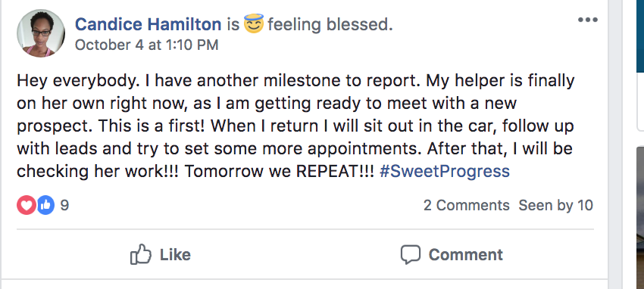This screenshot has height=289, width=644.
Task: Open the blue image at top-right sidebar
Action: [x=640, y=36]
